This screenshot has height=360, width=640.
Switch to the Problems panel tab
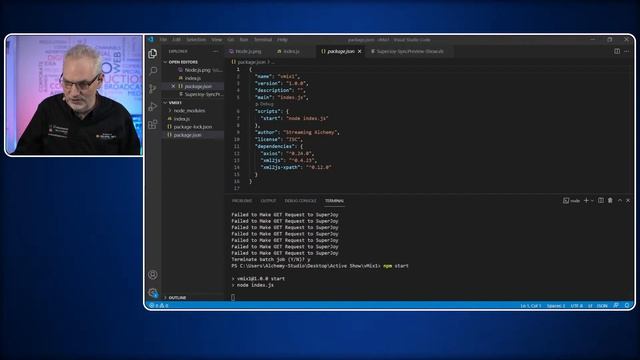pyautogui.click(x=242, y=201)
